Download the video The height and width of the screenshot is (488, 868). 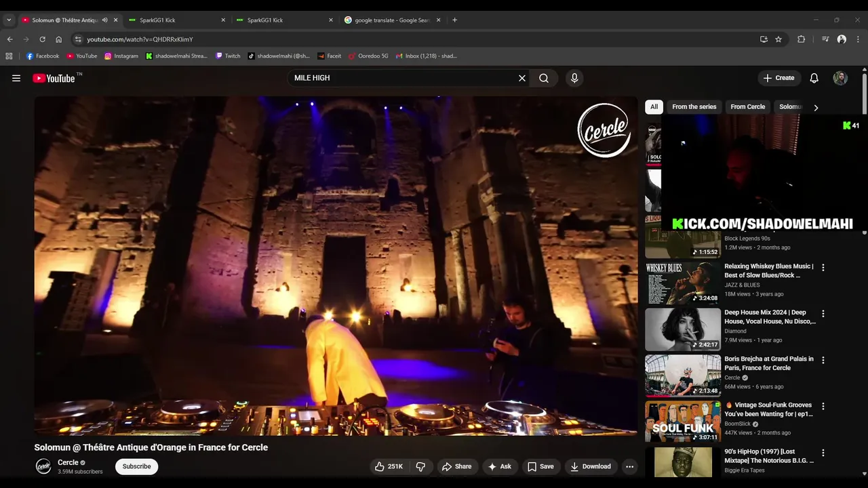(x=591, y=466)
